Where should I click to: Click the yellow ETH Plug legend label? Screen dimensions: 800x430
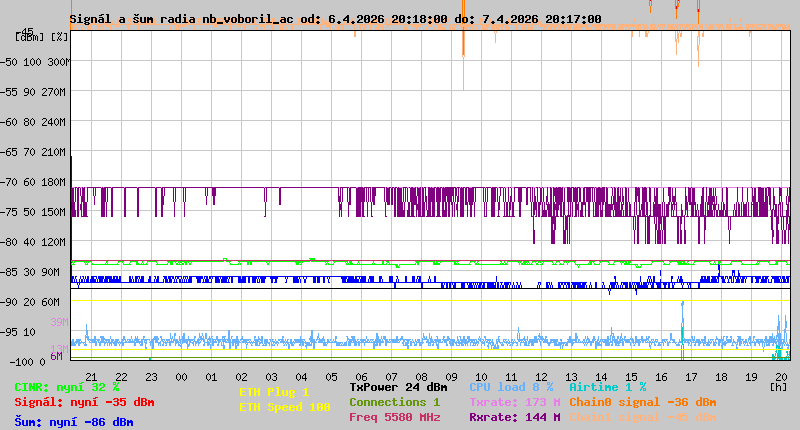274,392
